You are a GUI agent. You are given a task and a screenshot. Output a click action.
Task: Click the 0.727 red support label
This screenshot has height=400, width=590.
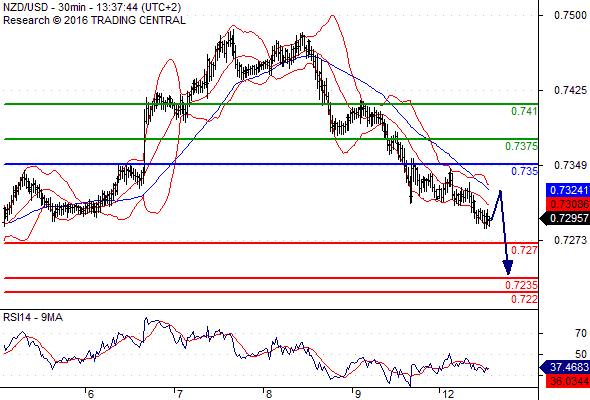(524, 250)
